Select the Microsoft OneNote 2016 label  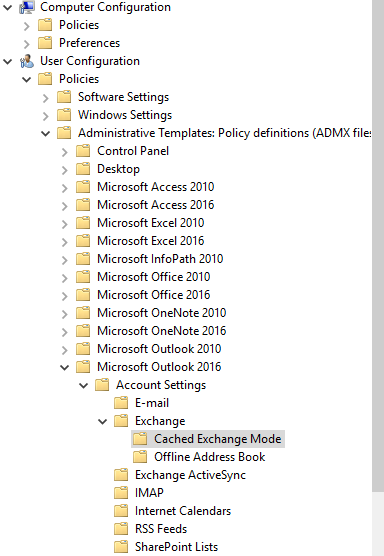point(162,331)
